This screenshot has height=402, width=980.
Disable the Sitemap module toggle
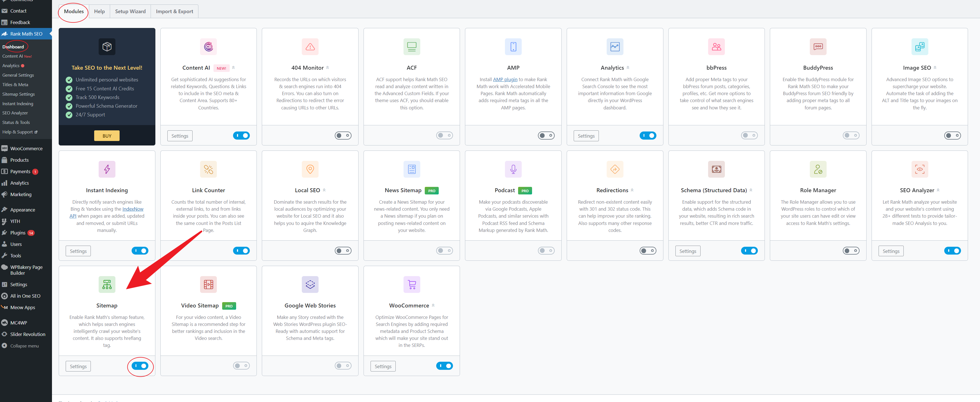coord(140,366)
